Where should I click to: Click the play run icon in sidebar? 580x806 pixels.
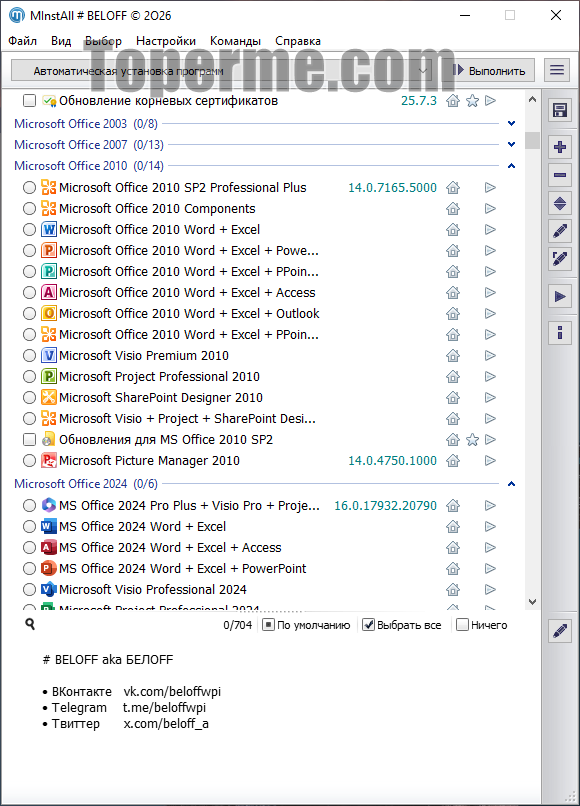point(559,297)
